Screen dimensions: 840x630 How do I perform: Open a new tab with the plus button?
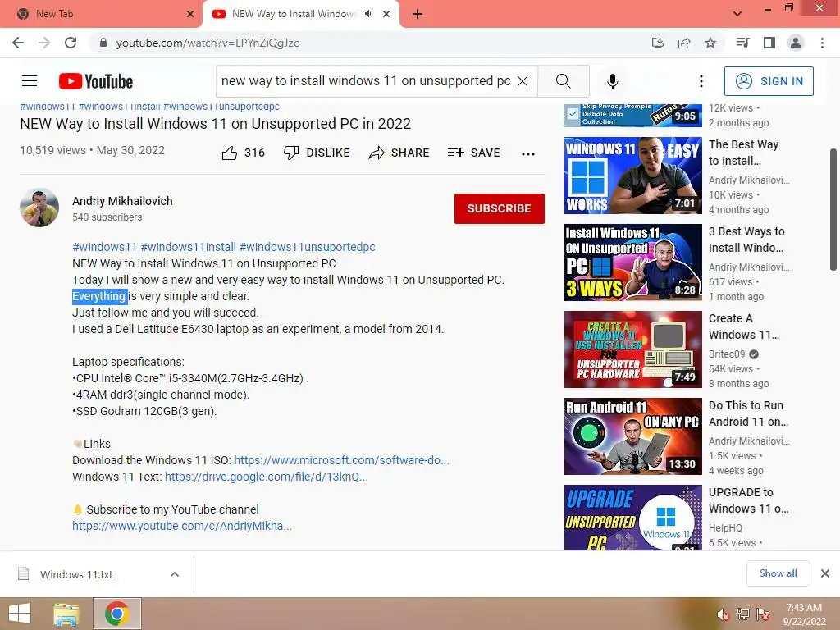418,14
